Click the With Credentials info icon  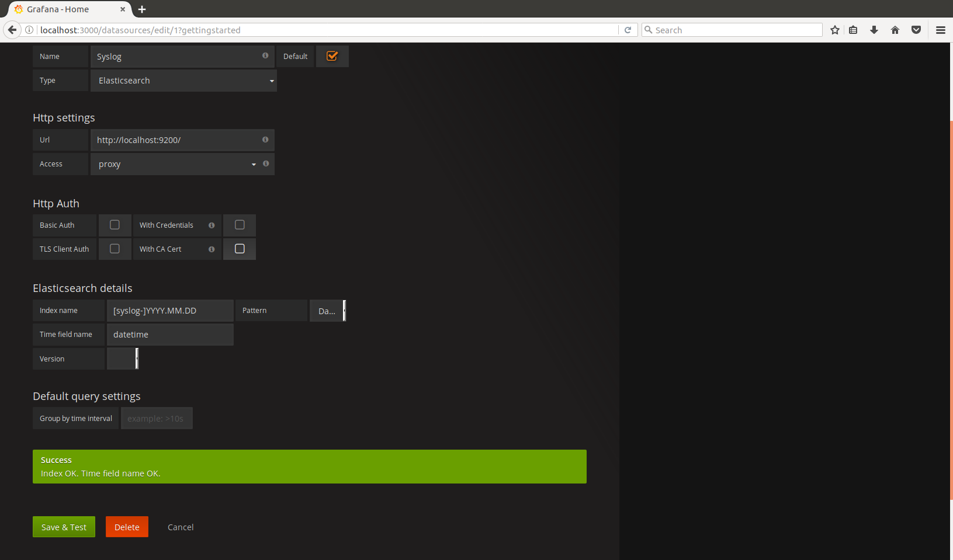point(212,225)
